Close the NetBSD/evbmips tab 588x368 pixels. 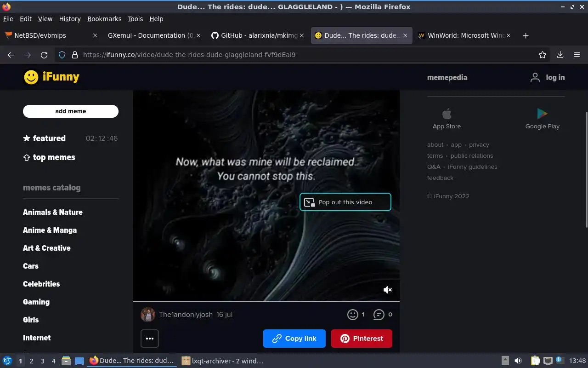pyautogui.click(x=95, y=35)
